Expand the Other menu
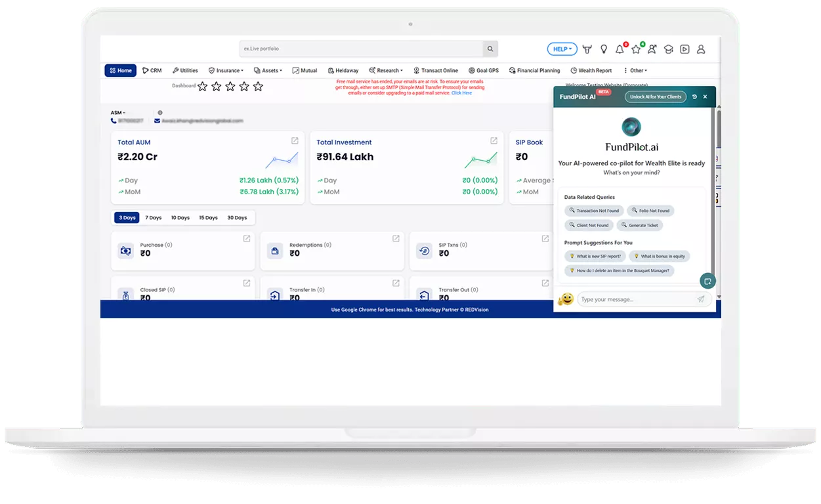Image resolution: width=821 pixels, height=504 pixels. click(x=635, y=70)
